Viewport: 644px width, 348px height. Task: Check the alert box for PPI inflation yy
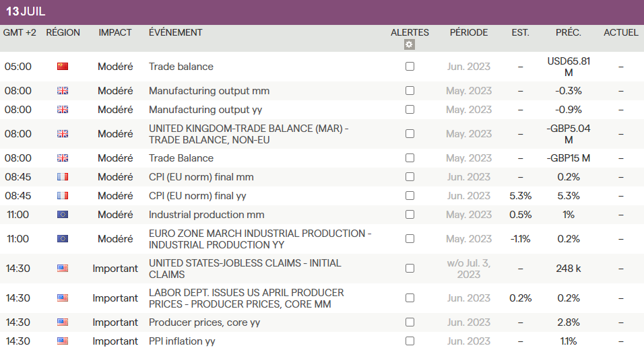click(410, 341)
